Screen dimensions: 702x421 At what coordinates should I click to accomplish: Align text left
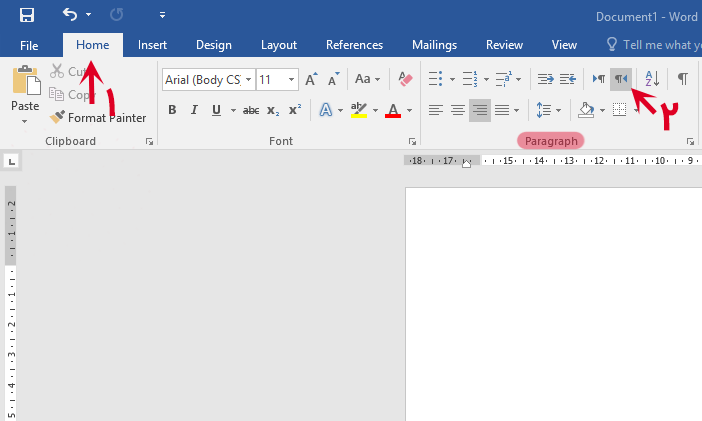435,110
